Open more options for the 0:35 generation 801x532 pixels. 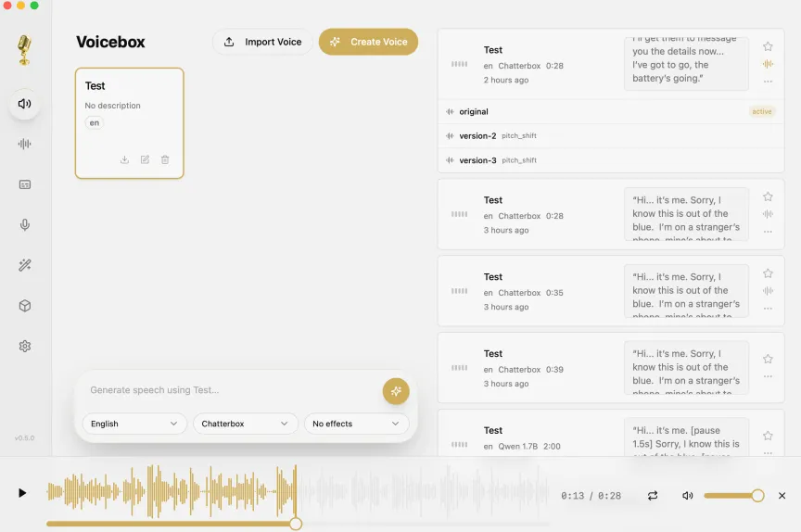tap(768, 308)
